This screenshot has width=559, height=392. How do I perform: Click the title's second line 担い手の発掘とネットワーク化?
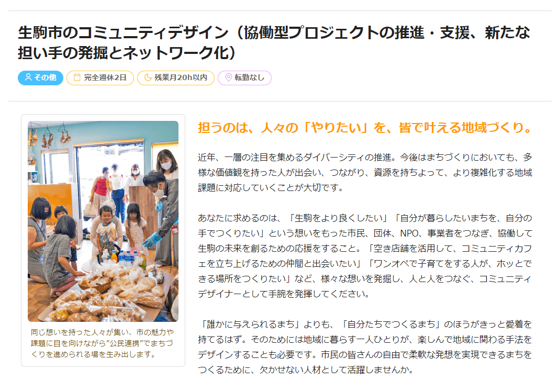coord(128,53)
